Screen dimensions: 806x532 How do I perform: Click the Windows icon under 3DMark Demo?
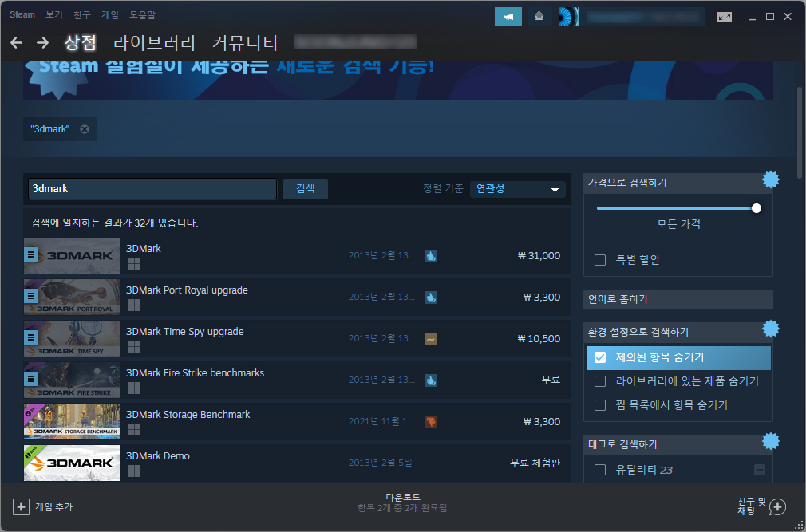coord(134,471)
